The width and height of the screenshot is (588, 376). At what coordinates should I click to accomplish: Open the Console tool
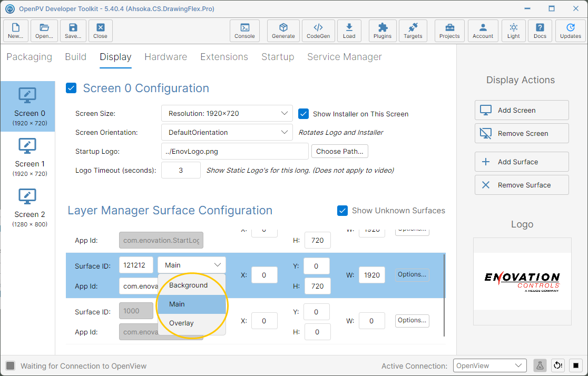(244, 31)
